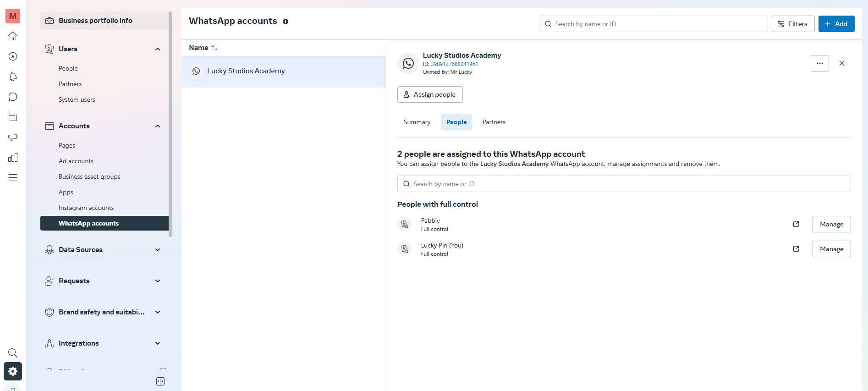868x391 pixels.
Task: Click info icon beside WhatsApp accounts title
Action: (286, 22)
